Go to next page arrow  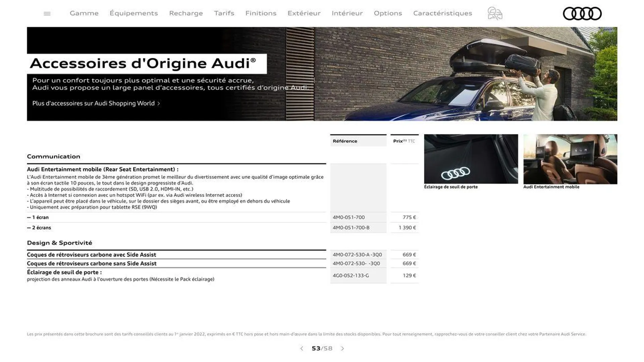tap(342, 349)
